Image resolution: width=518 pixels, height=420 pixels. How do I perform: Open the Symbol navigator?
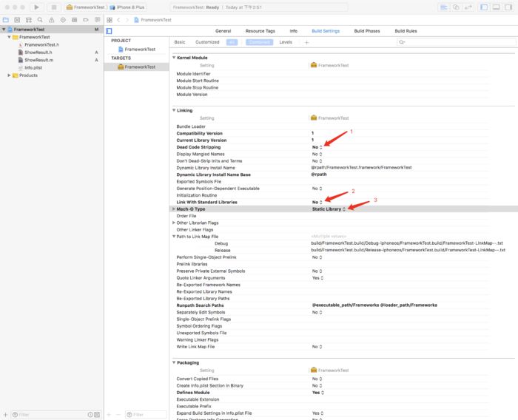pyautogui.click(x=29, y=20)
